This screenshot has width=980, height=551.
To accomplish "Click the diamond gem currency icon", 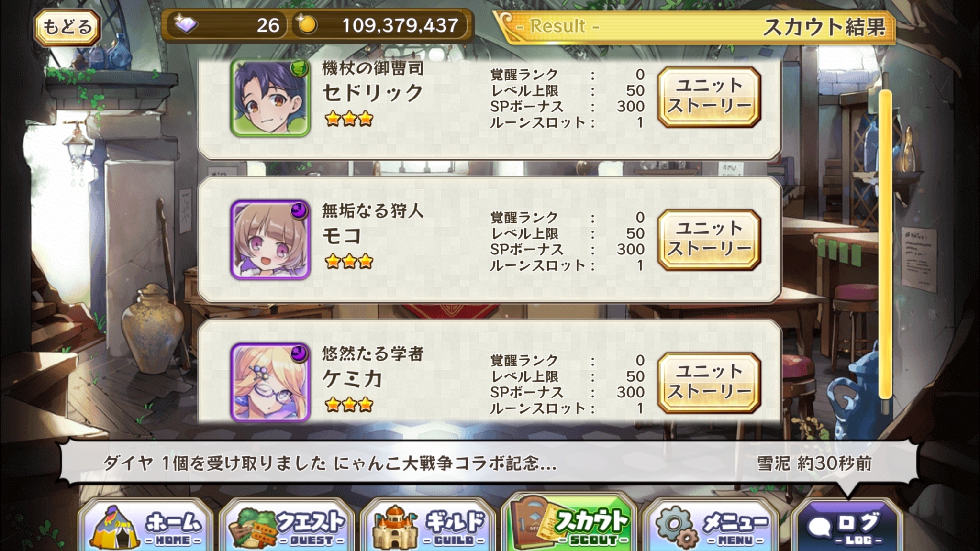I will [186, 25].
